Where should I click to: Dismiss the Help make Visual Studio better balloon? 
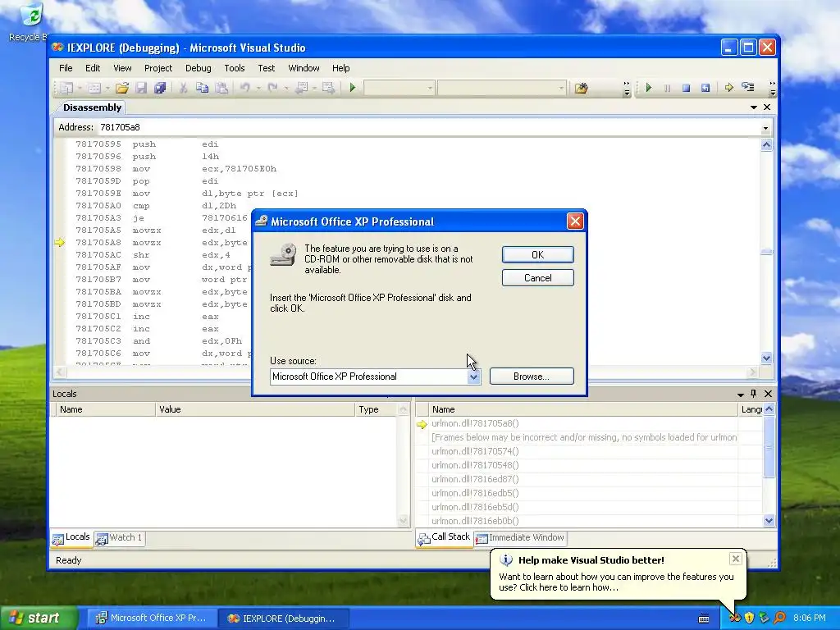click(x=736, y=559)
